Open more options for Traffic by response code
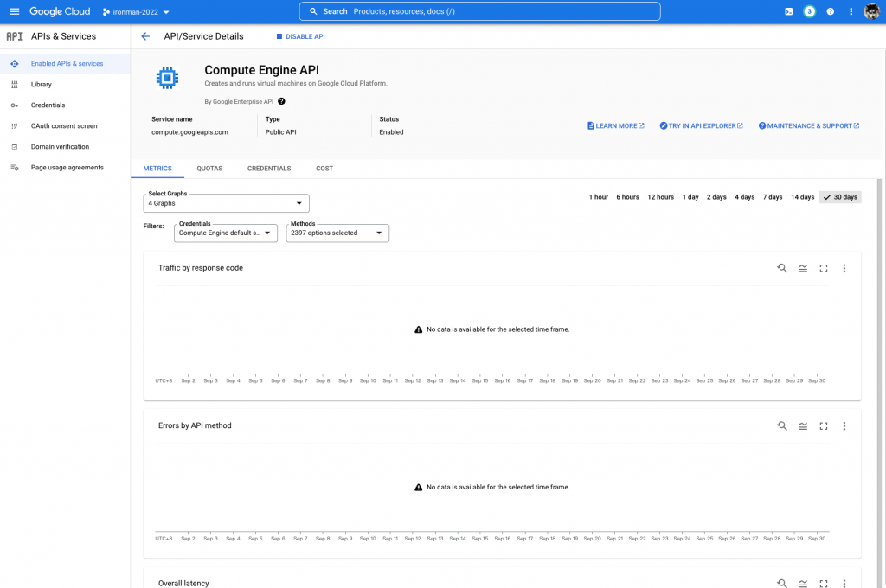Image resolution: width=886 pixels, height=588 pixels. [x=844, y=268]
